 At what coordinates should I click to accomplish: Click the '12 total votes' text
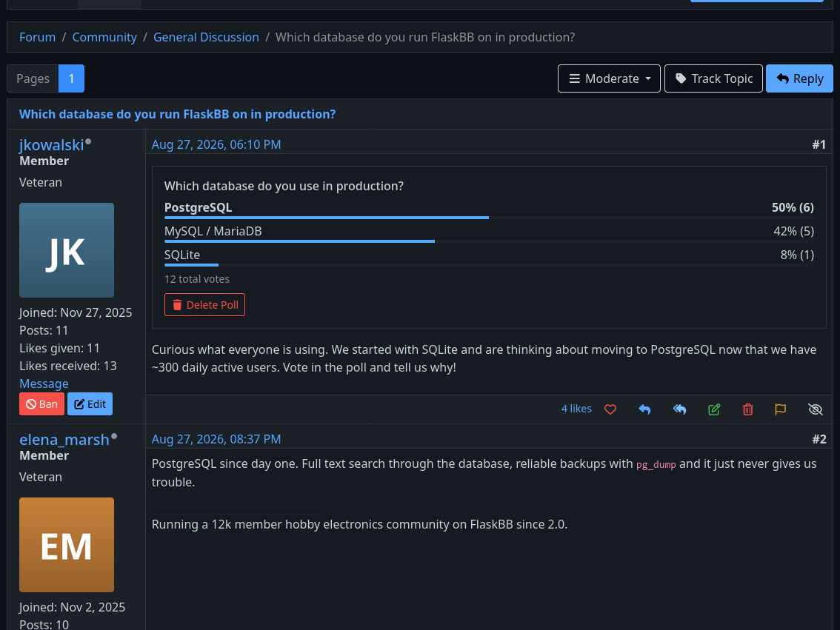click(196, 279)
